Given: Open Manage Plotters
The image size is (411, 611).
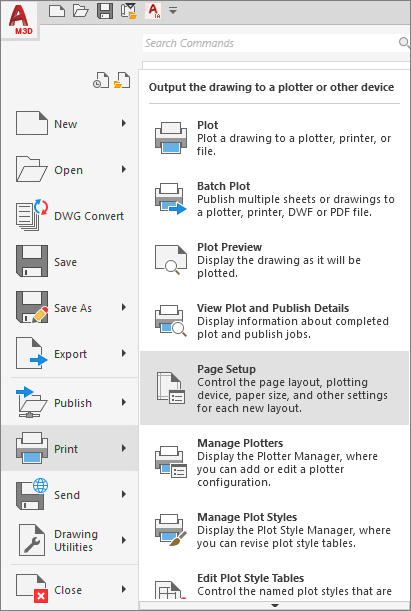Looking at the screenshot, I should (274, 462).
